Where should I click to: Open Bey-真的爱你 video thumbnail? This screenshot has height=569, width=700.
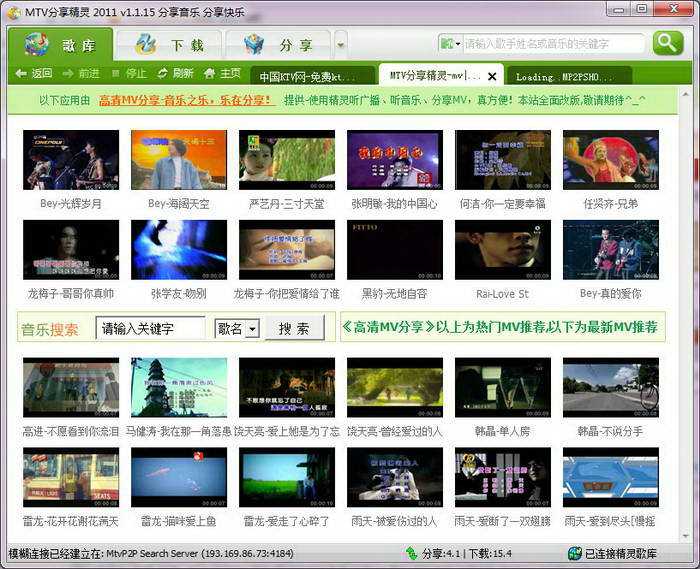[x=611, y=249]
